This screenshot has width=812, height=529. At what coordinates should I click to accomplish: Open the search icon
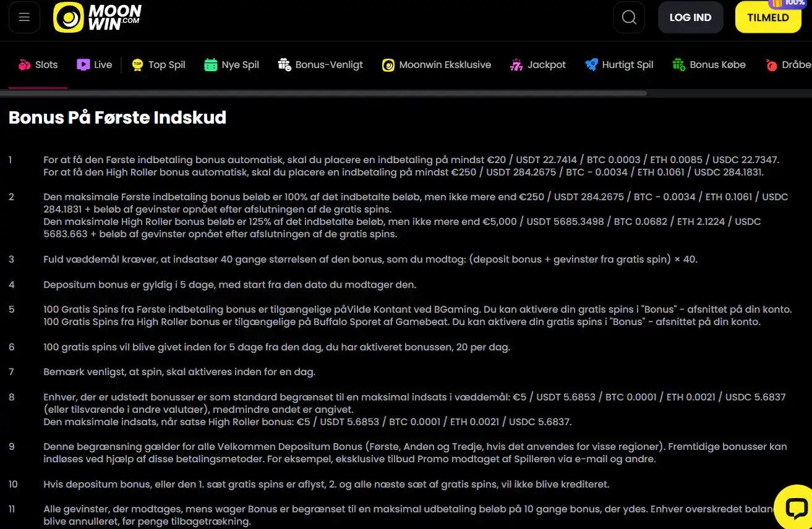629,17
